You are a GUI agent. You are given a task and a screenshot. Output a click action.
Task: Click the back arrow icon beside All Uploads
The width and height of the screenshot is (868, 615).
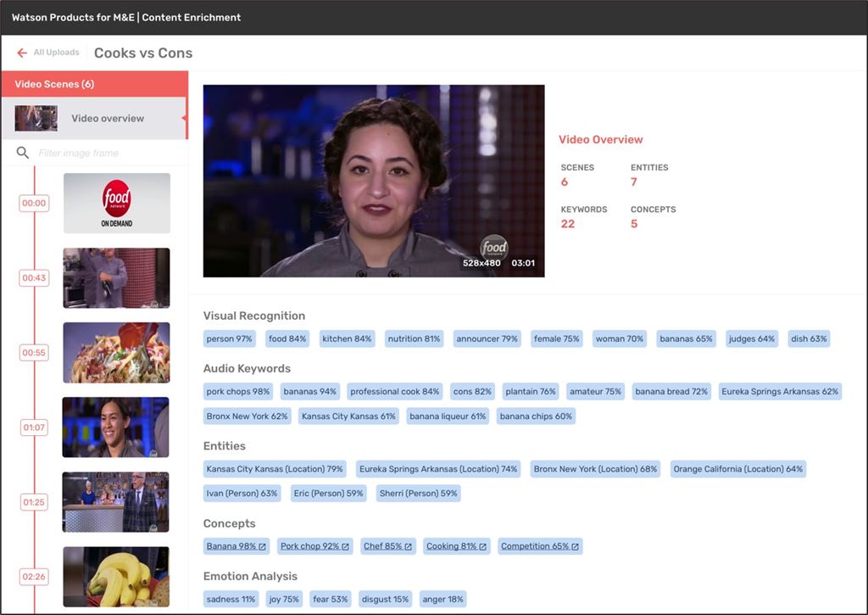pyautogui.click(x=22, y=53)
